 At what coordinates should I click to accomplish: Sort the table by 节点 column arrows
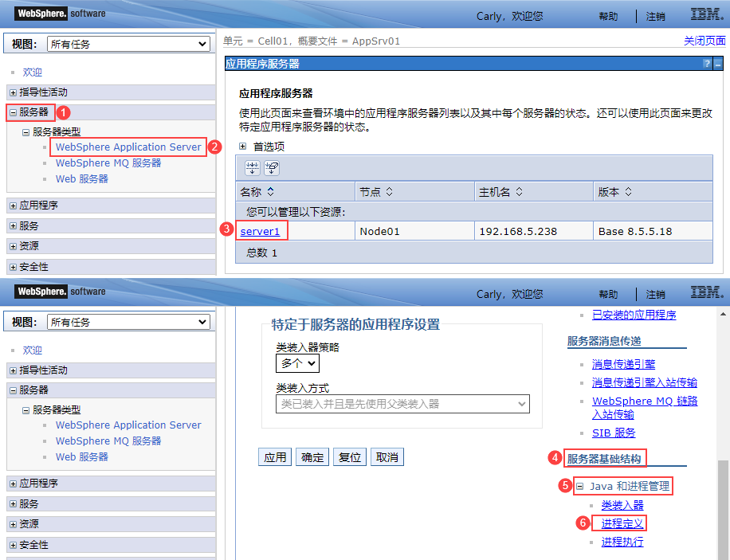coord(390,192)
